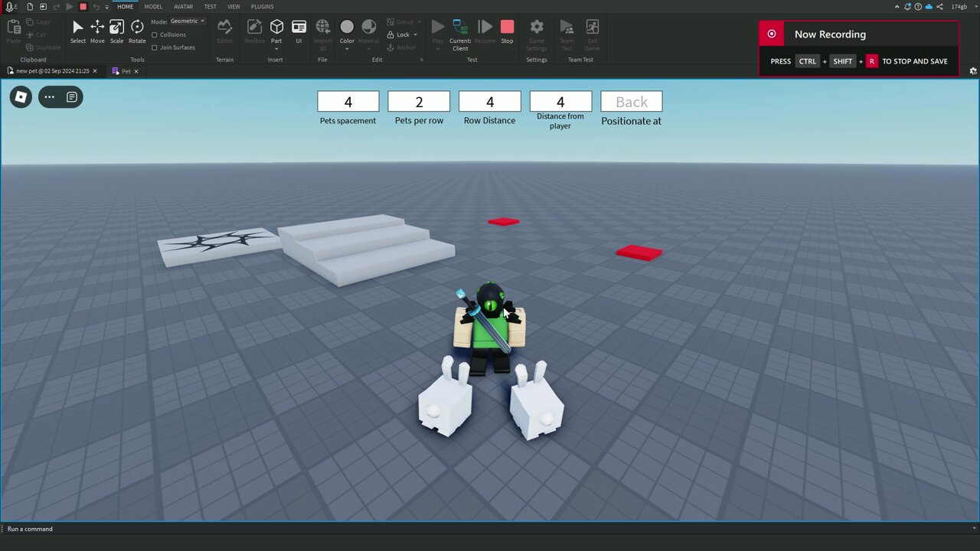Viewport: 980px width, 551px height.
Task: Click the quick-access undo arrow
Action: pos(96,7)
